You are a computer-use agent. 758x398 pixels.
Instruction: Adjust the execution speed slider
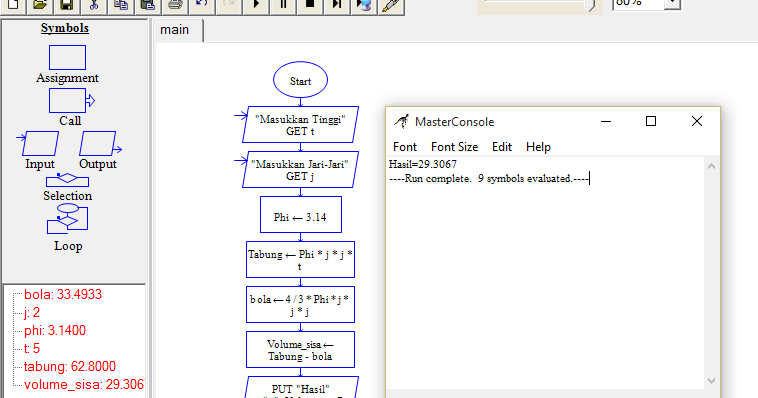[x=590, y=5]
